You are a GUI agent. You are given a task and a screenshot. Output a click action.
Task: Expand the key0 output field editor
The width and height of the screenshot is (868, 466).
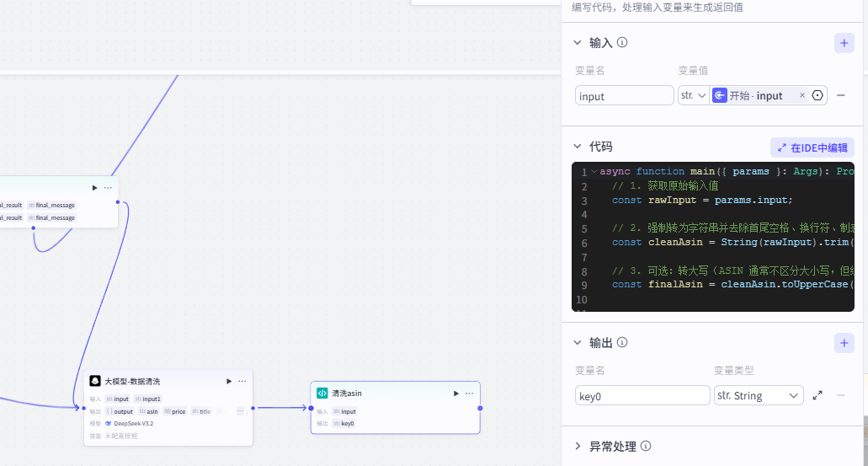[817, 395]
